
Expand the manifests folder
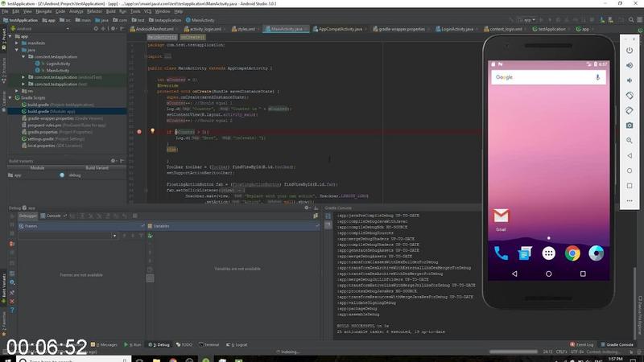(17, 43)
